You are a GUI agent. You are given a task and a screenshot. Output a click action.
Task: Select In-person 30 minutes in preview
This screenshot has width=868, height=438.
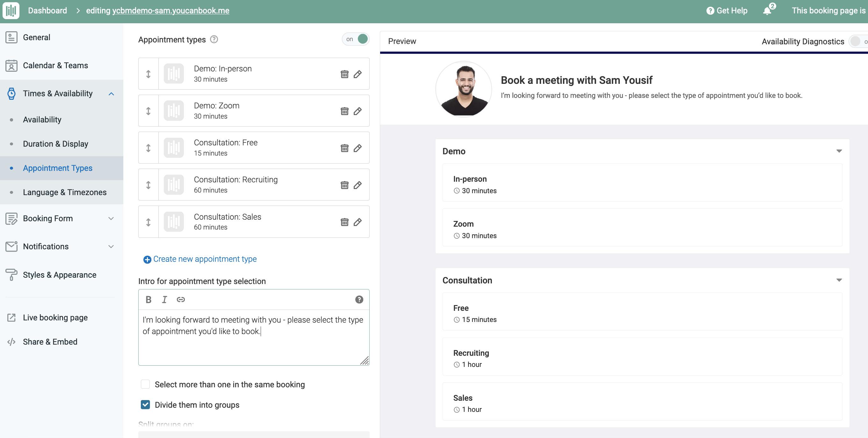tap(642, 182)
